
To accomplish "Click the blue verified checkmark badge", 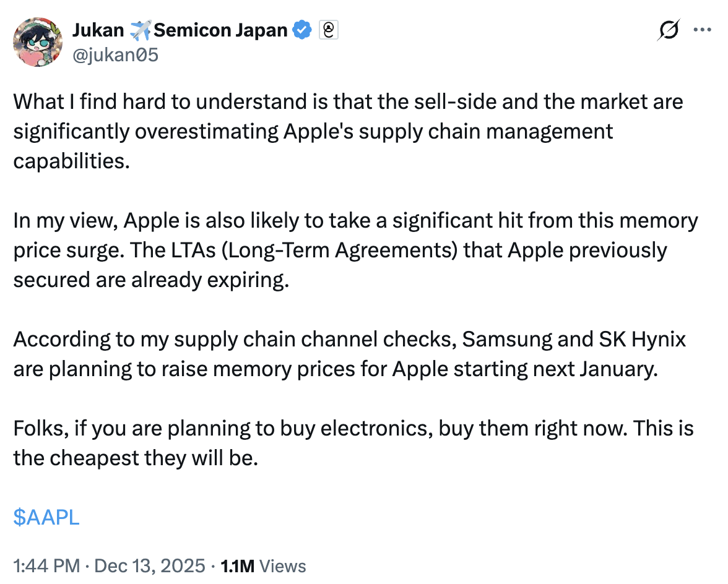I will coord(301,30).
